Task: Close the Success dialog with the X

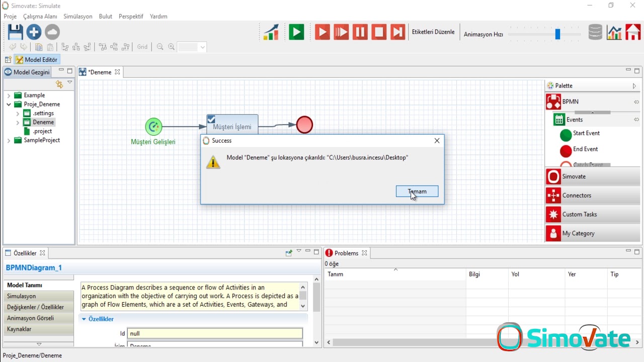Action: (437, 141)
